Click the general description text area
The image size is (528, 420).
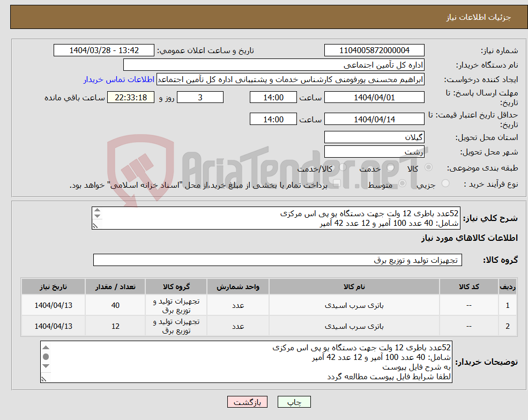[276, 218]
